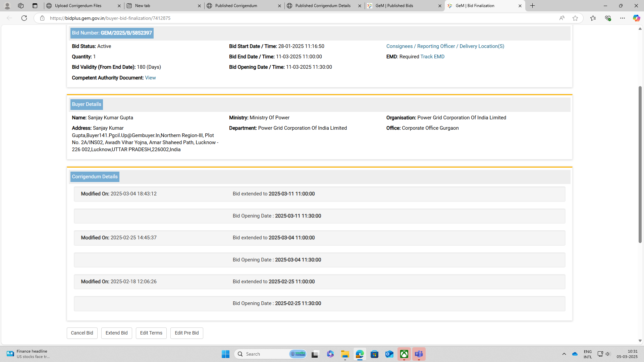Open the browser profile icon

pos(7,6)
